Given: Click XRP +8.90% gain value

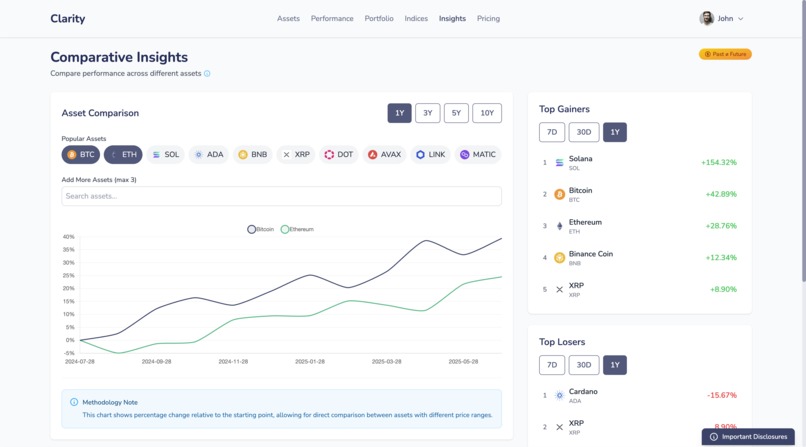Looking at the screenshot, I should click(x=723, y=289).
